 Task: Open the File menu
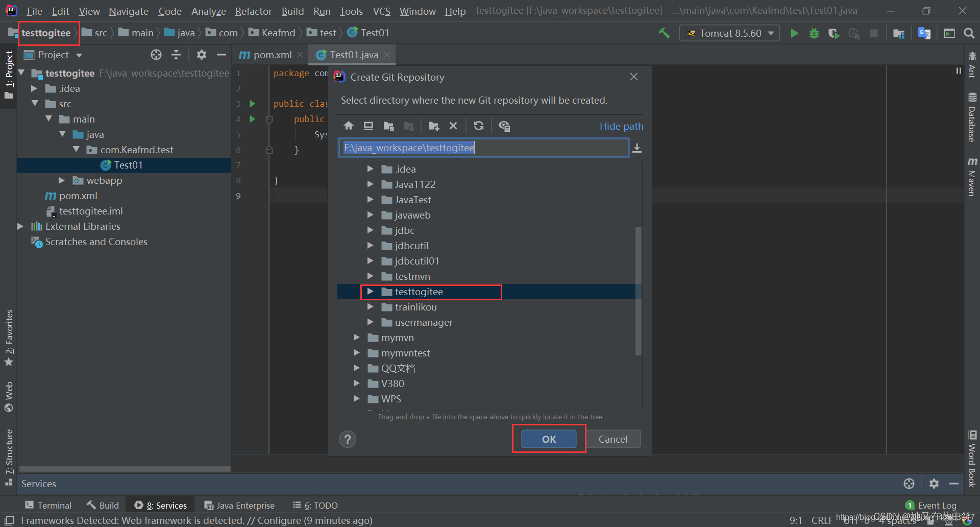[34, 11]
